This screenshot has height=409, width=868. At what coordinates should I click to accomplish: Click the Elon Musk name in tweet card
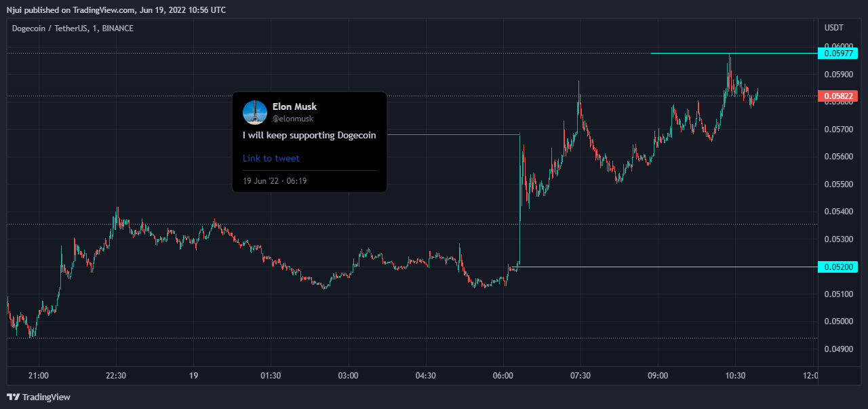click(x=294, y=106)
